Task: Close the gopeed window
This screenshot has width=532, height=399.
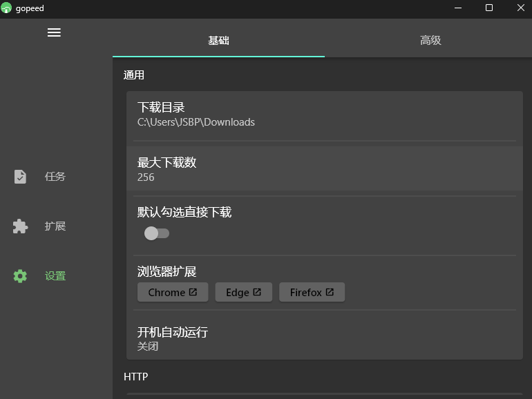Action: point(521,8)
